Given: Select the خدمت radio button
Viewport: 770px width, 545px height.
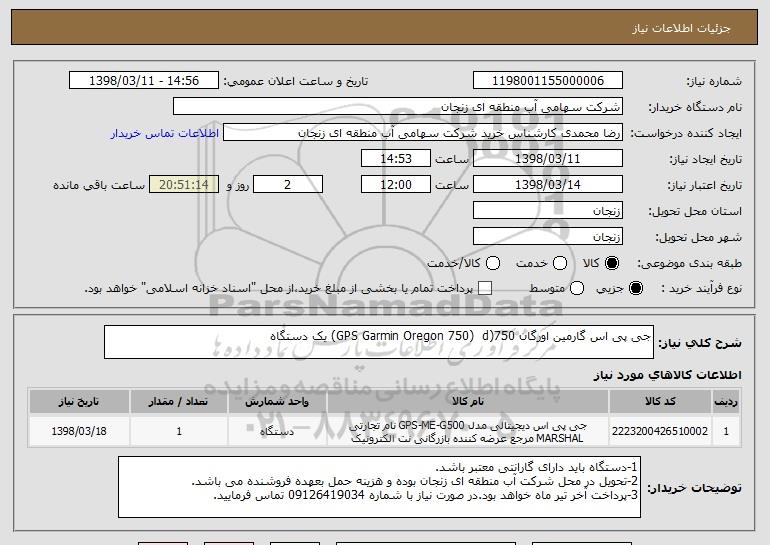Looking at the screenshot, I should pos(560,263).
